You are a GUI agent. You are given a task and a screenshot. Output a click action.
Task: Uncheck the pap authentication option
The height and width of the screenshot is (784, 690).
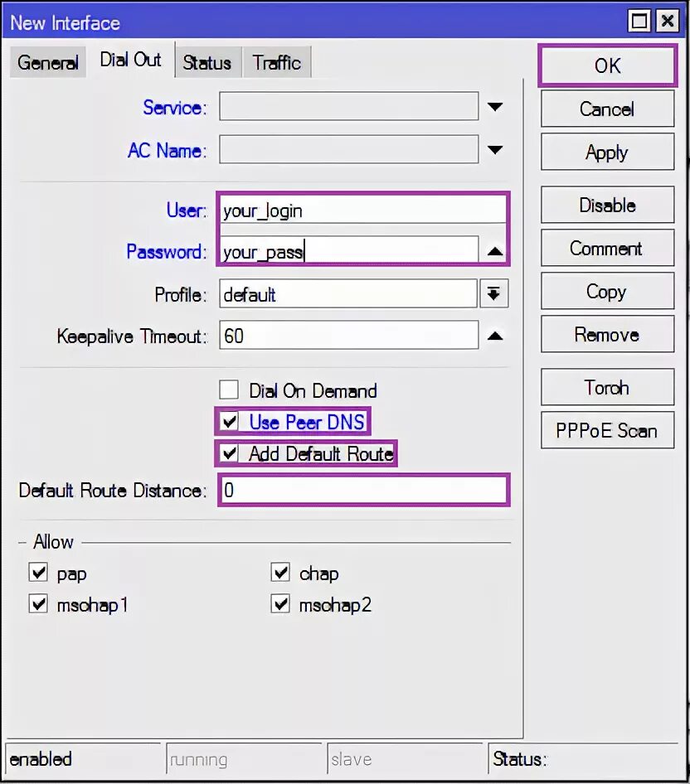(38, 572)
